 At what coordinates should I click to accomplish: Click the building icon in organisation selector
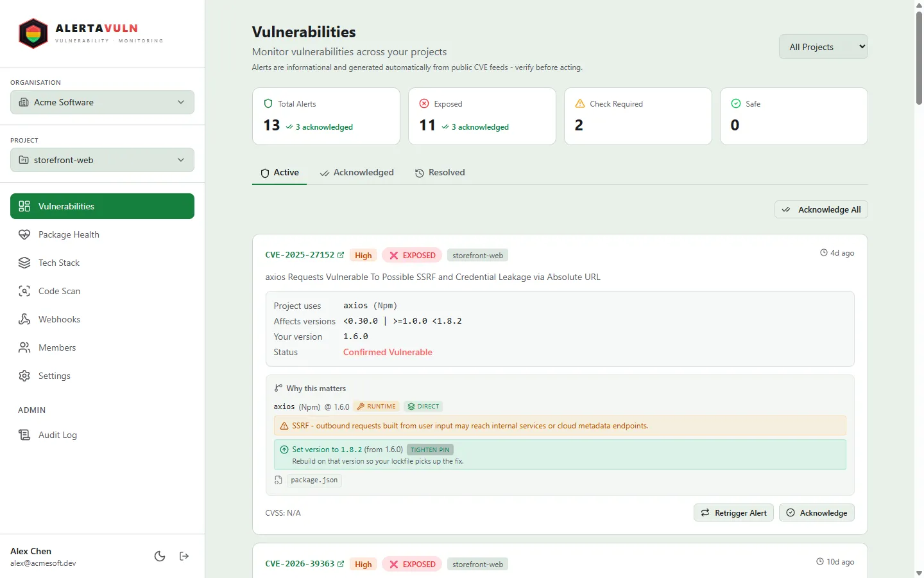click(24, 102)
